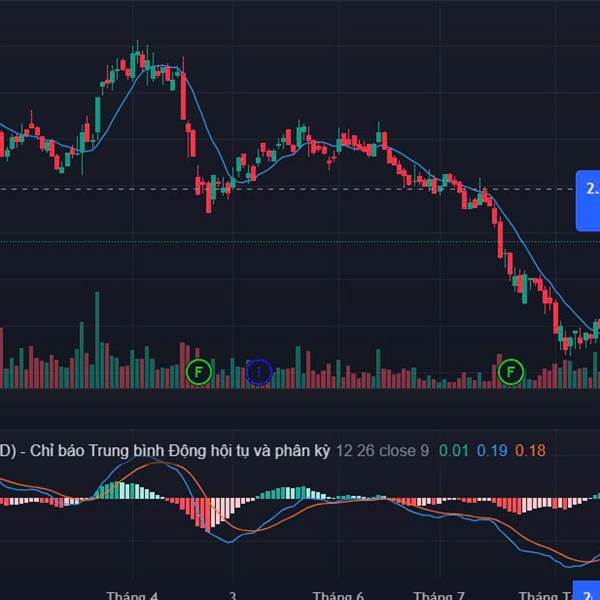
Task: Open the green F marker after Tháng 7
Action: 510,372
